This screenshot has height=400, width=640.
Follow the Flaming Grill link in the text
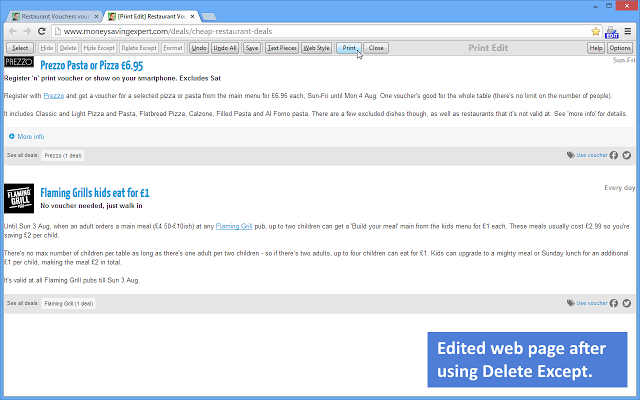point(234,226)
